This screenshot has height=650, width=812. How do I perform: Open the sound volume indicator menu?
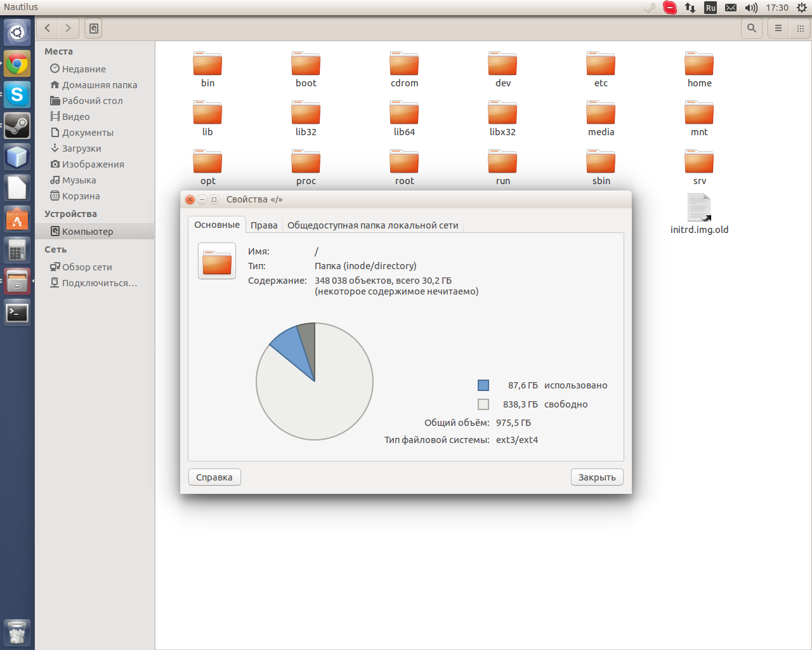[x=751, y=8]
